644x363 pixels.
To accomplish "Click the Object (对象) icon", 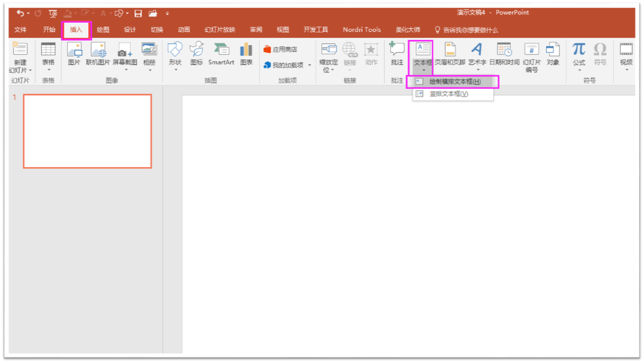I will pos(553,49).
